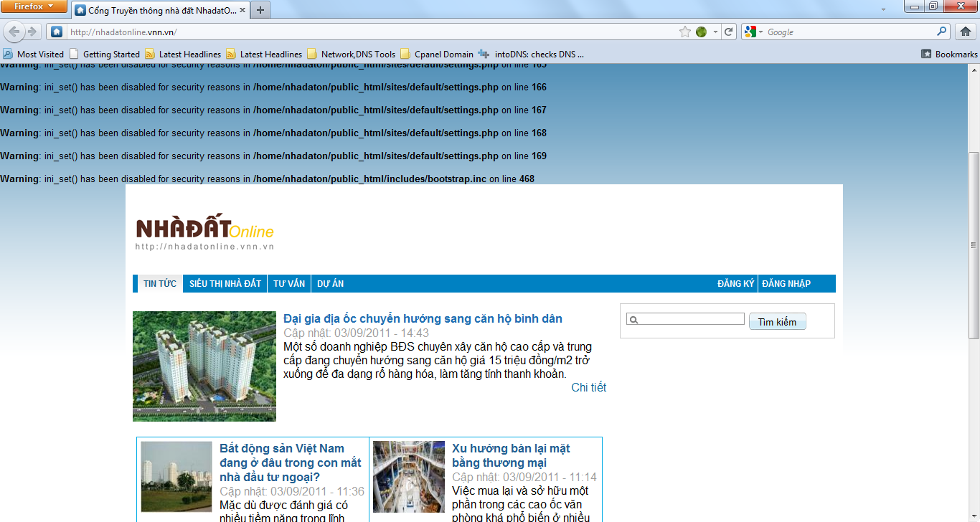This screenshot has width=980, height=522.
Task: Click the vertical scrollbar thumb
Action: click(x=974, y=245)
